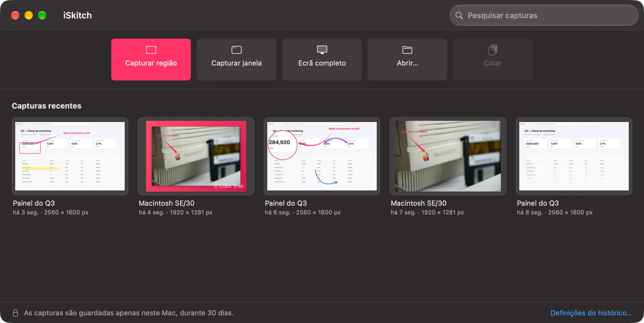Open Painel do Q3 capture from 3 seconds ago
This screenshot has width=644, height=323.
point(70,156)
